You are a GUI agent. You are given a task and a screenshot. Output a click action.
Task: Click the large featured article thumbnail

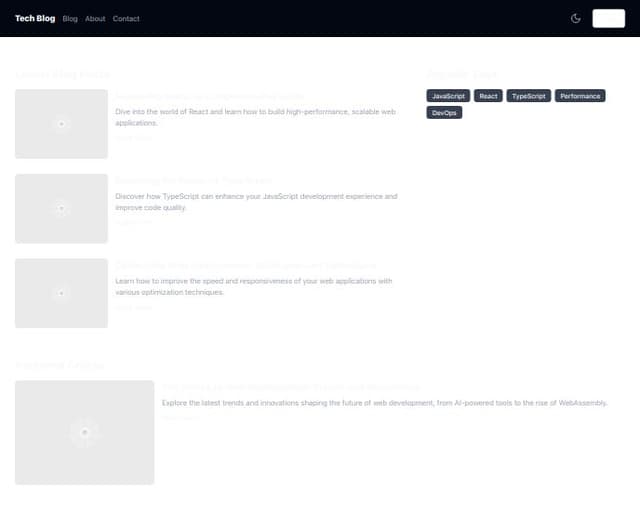(x=85, y=432)
